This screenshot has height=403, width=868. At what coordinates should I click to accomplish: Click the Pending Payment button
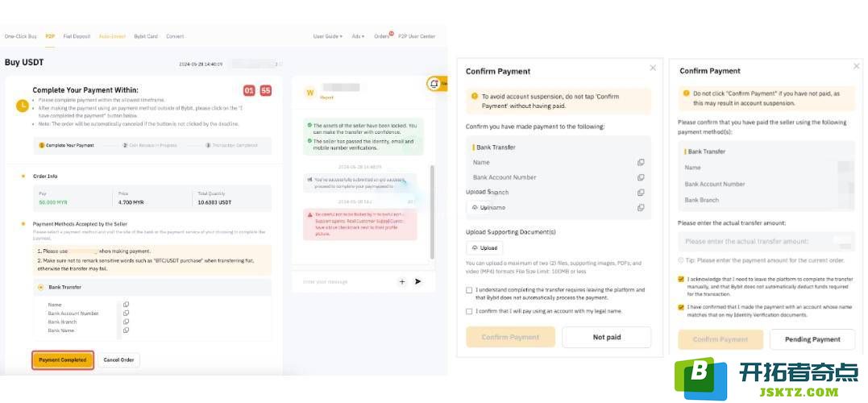tap(812, 339)
